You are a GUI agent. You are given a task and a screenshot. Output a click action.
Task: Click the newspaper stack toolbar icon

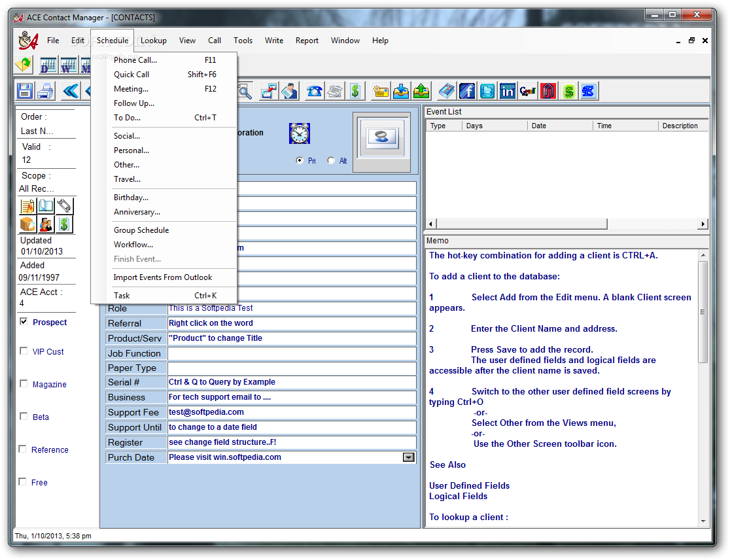335,91
